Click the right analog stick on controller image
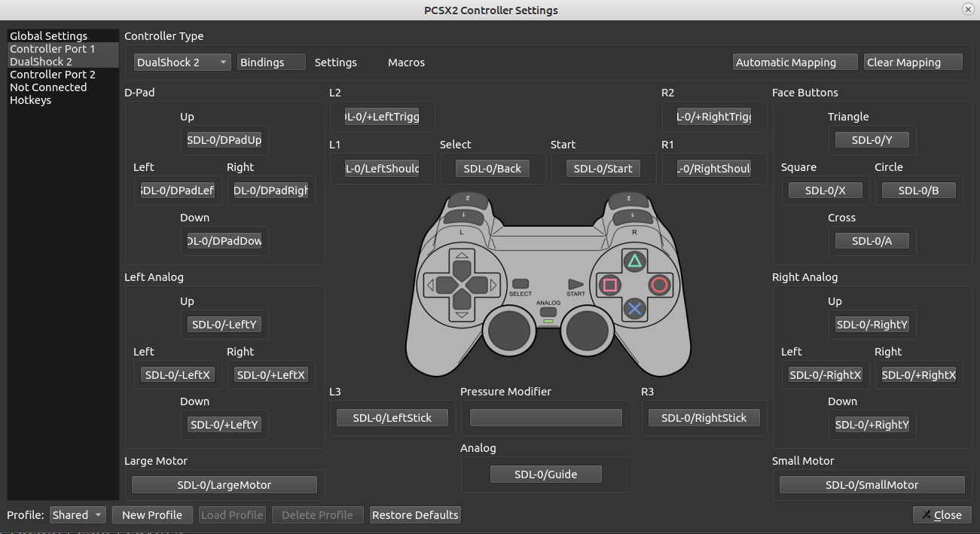Screen dimensions: 980x534 [x=588, y=330]
